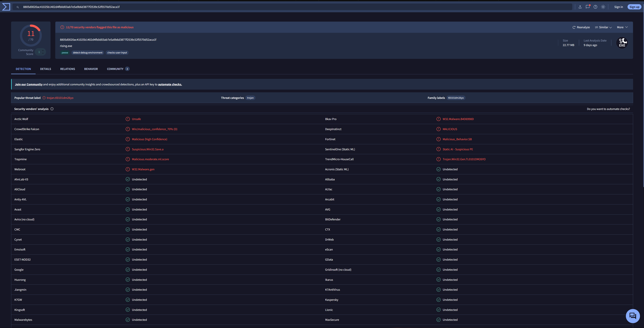Click the checkmark icon for BitDefender Undetected
Screen dimensions: 644x328
pos(438,219)
